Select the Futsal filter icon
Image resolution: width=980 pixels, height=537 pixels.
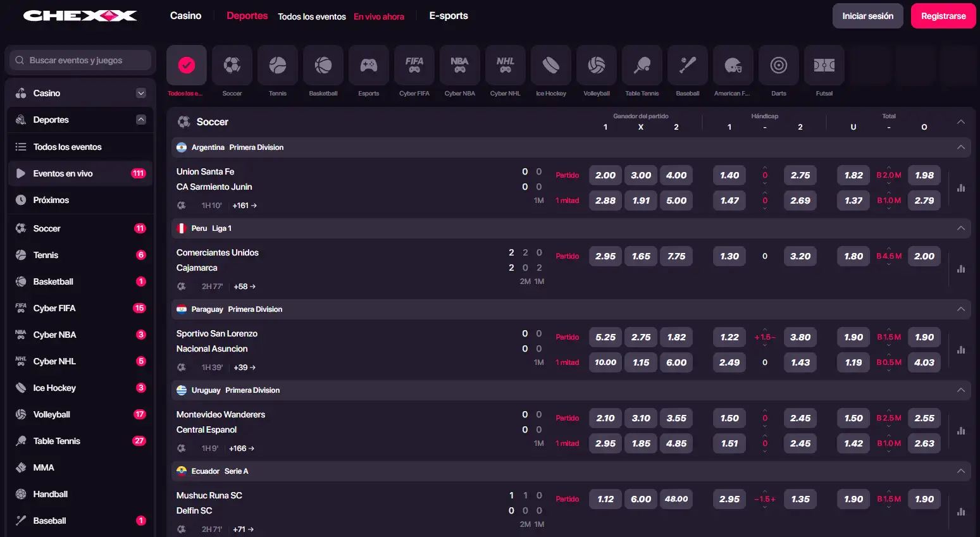coord(824,65)
